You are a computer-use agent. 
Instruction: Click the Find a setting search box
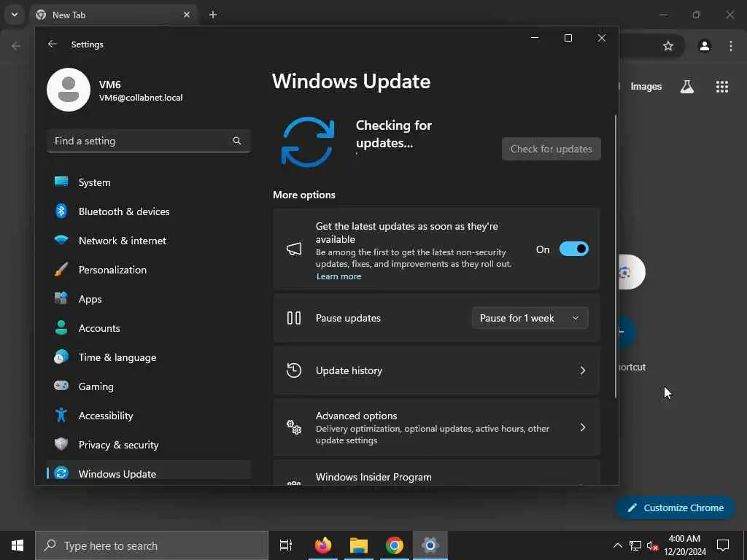149,141
